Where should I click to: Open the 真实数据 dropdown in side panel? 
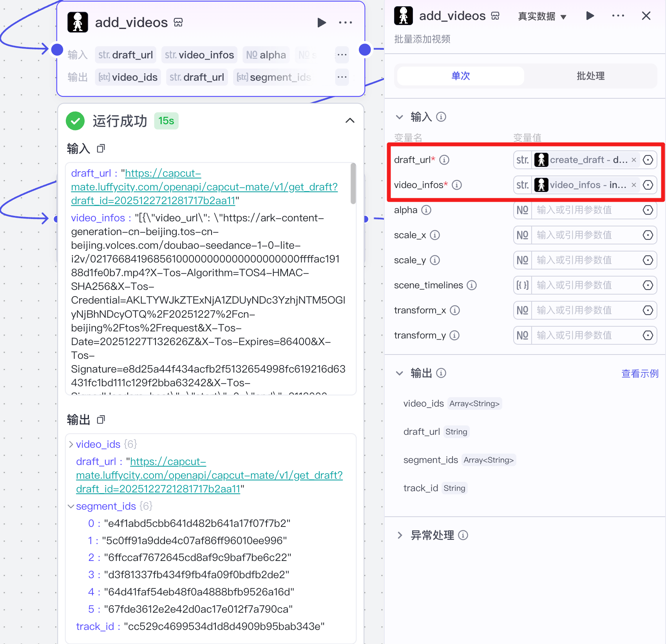542,16
